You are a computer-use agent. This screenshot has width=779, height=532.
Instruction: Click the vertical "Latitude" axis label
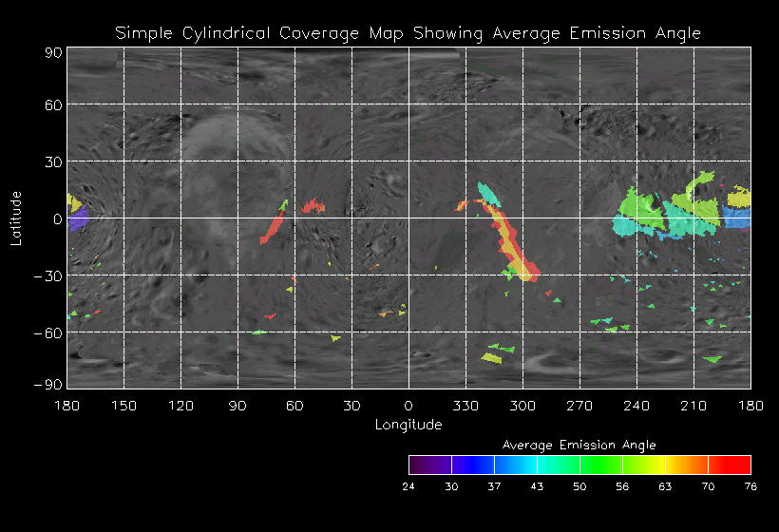click(16, 218)
